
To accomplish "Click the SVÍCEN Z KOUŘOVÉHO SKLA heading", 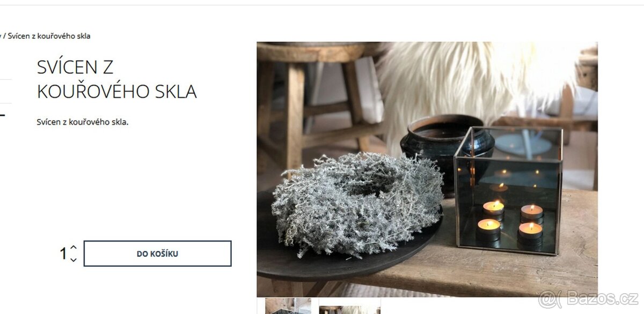I will point(116,79).
